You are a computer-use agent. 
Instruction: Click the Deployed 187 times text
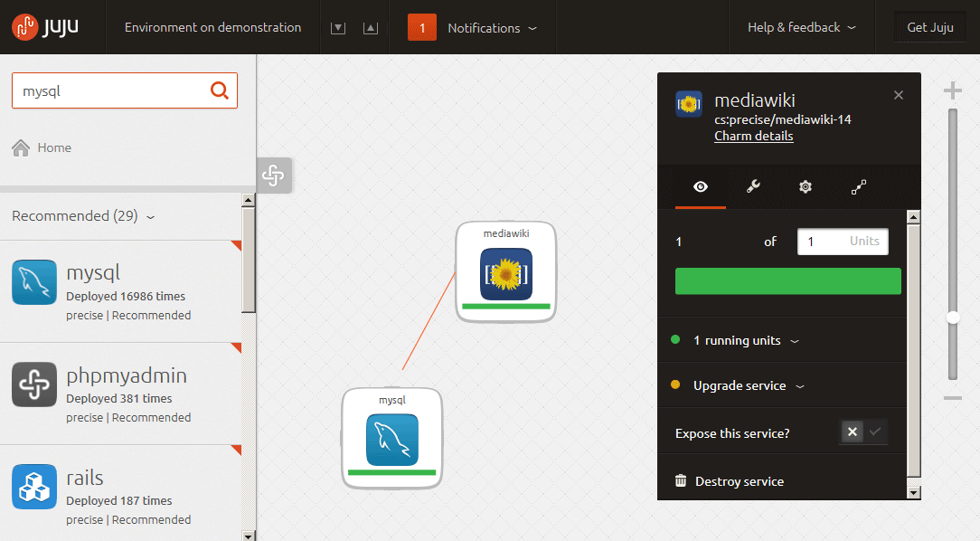tap(118, 501)
